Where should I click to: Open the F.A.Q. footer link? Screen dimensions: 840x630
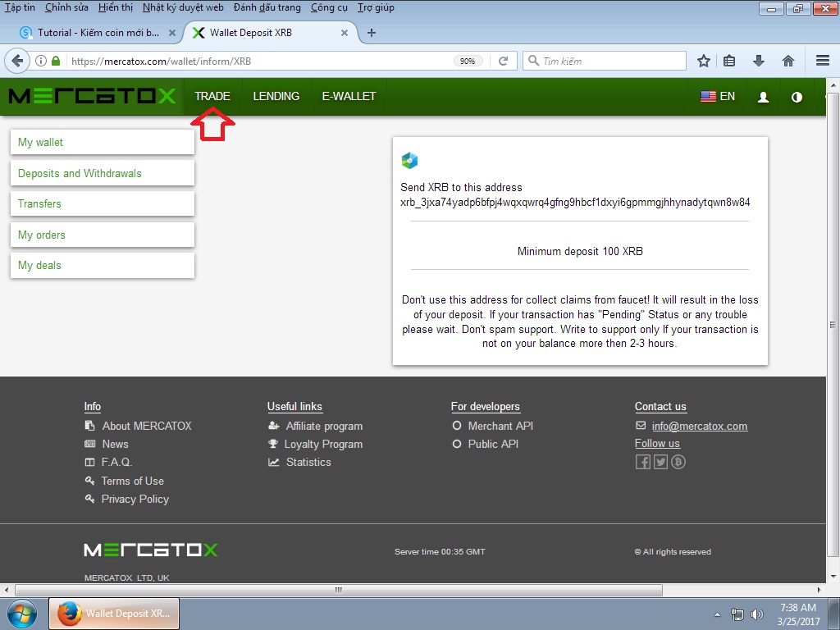point(116,462)
